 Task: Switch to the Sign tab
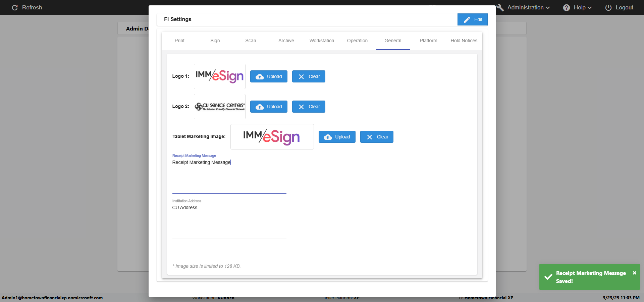(215, 41)
